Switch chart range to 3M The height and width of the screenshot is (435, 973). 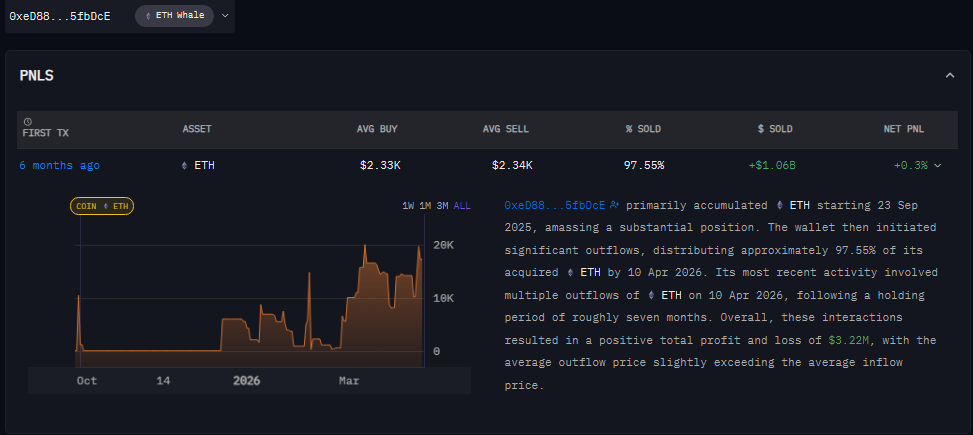442,206
